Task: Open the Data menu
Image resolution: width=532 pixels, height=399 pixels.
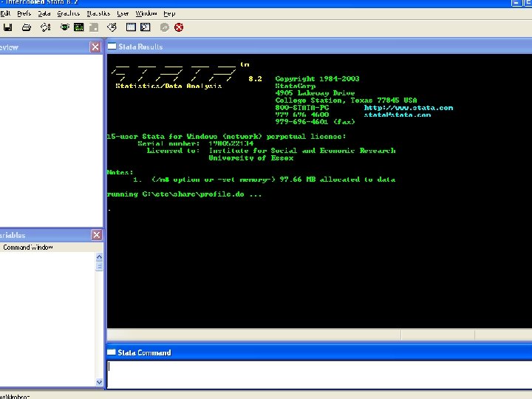Action: click(x=44, y=13)
